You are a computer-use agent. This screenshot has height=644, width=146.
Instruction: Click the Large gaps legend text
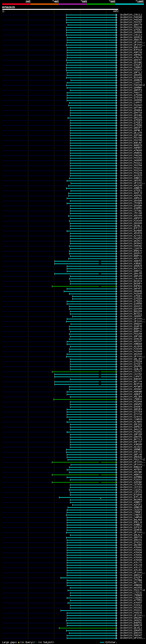(28, 642)
